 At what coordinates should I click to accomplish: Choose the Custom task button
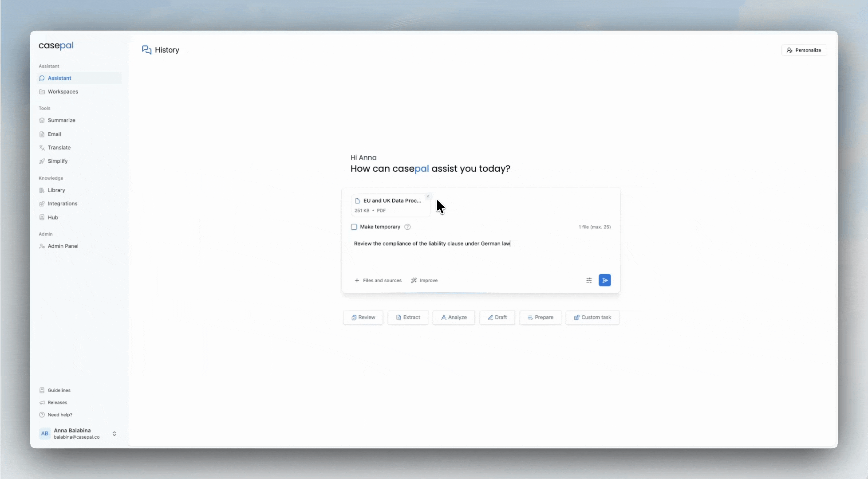pyautogui.click(x=592, y=318)
